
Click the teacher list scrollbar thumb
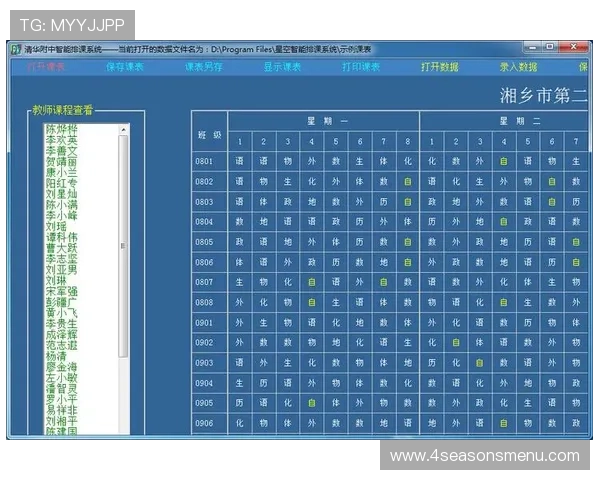[x=123, y=246]
